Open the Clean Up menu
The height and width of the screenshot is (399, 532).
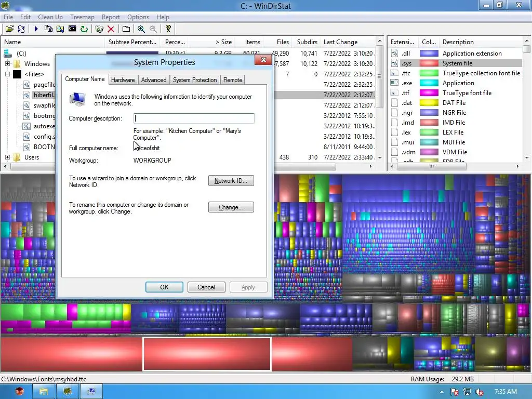click(x=50, y=17)
